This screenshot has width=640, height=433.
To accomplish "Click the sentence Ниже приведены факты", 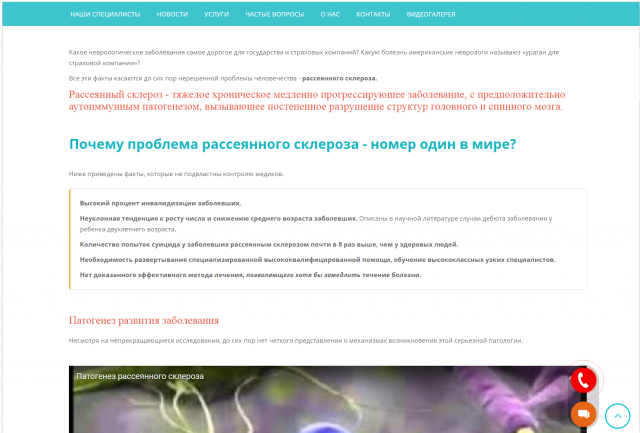I will pos(176,174).
